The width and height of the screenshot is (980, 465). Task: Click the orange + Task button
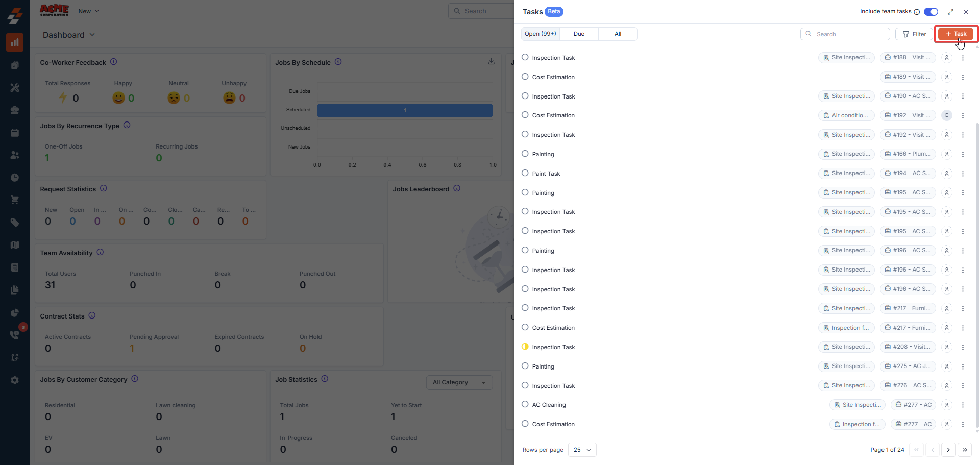955,34
